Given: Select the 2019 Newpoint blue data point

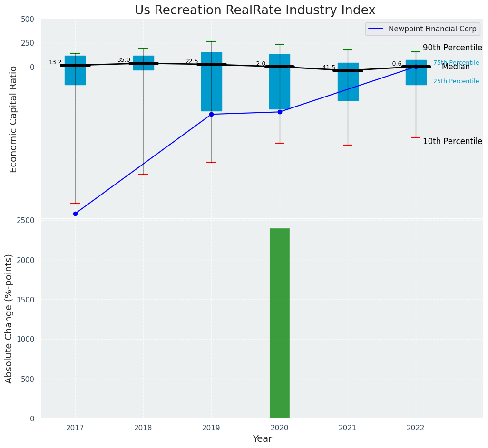Looking at the screenshot, I should click(x=211, y=114).
